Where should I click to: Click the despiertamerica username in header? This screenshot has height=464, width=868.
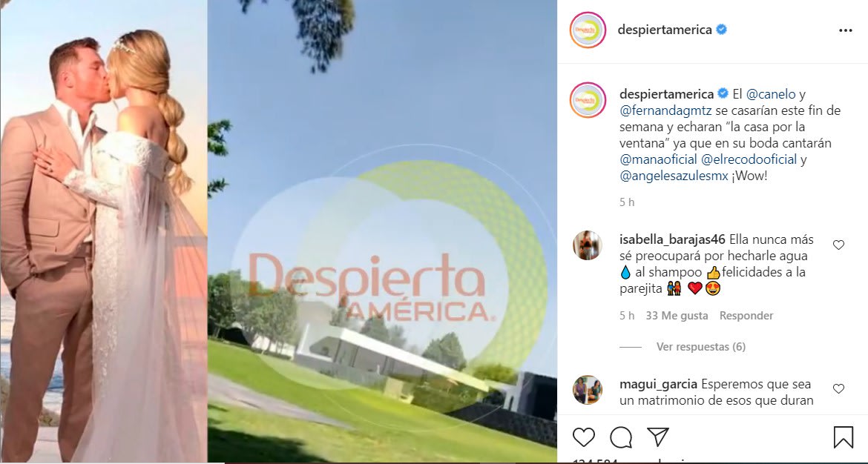click(x=664, y=30)
